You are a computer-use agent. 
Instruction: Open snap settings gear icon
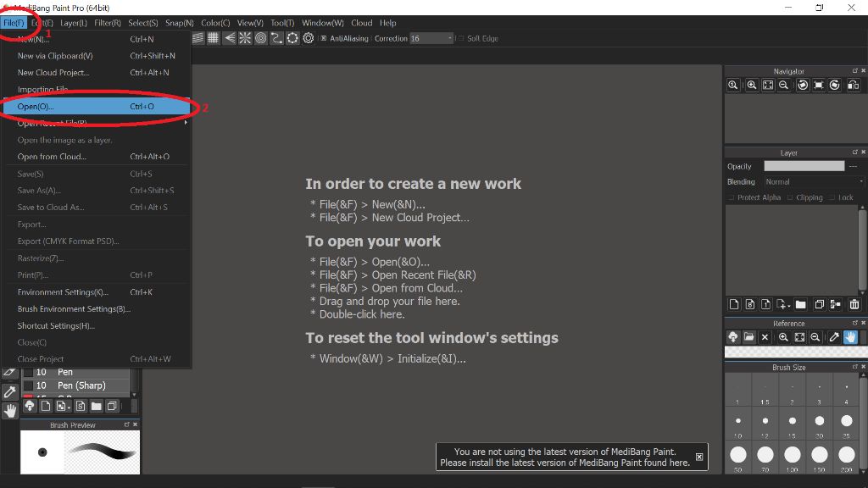click(309, 38)
